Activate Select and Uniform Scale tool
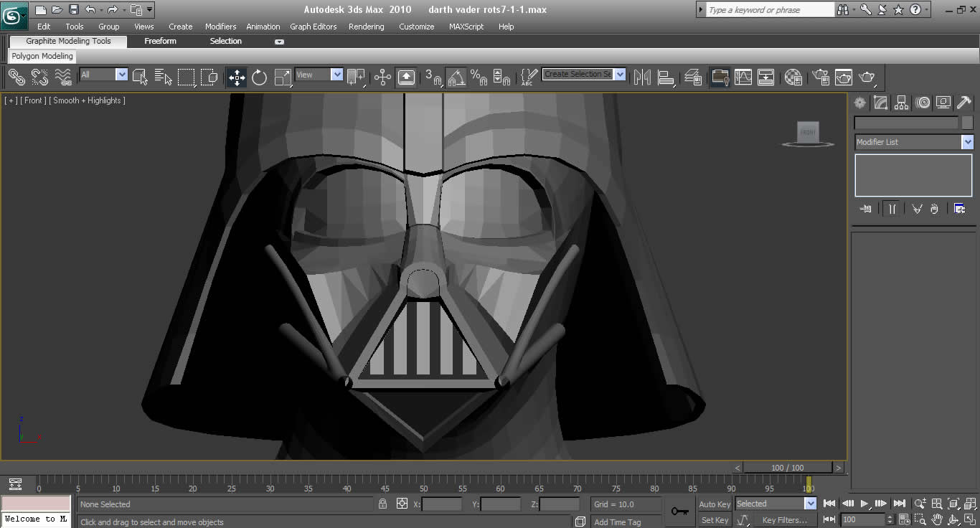Image resolution: width=980 pixels, height=528 pixels. point(283,77)
